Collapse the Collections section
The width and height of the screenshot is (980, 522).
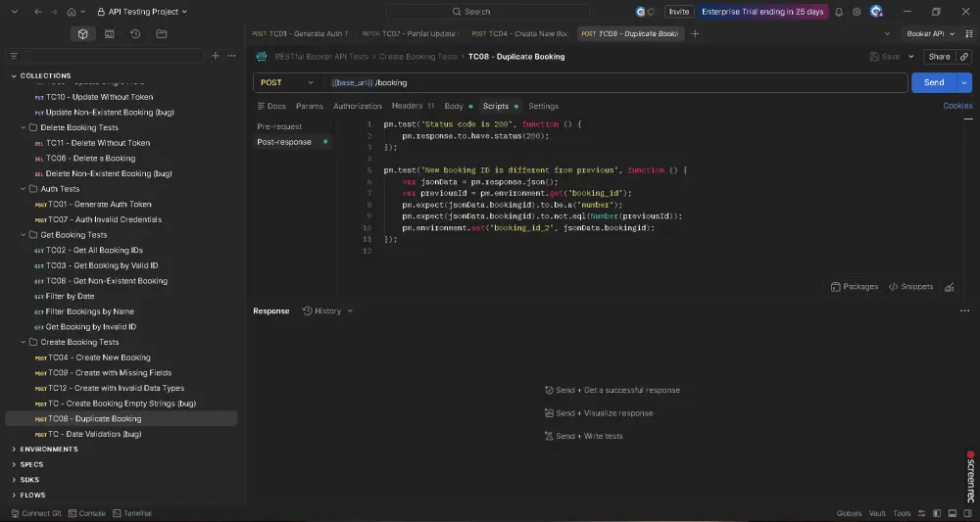point(14,75)
